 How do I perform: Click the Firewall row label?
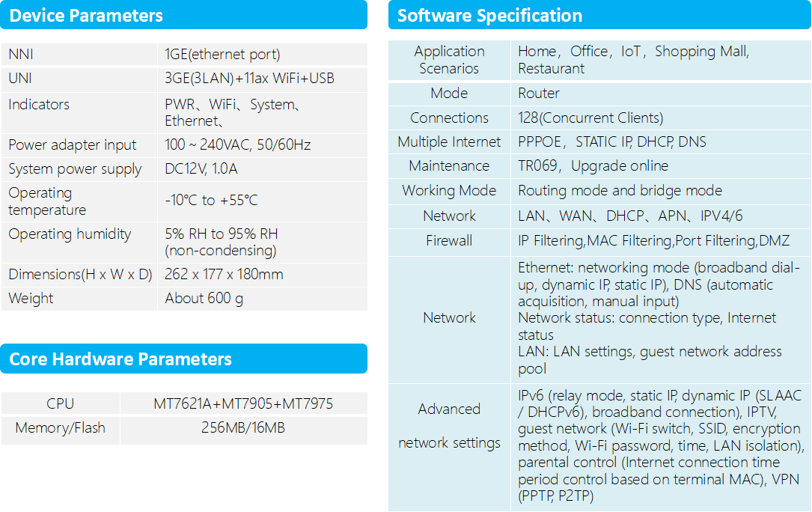click(x=449, y=241)
